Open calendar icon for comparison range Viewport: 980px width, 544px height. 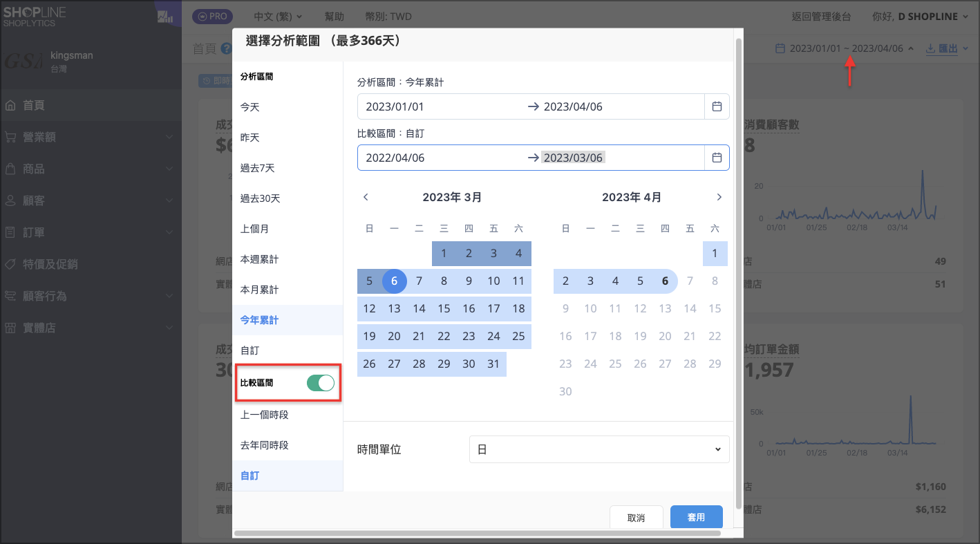click(717, 158)
